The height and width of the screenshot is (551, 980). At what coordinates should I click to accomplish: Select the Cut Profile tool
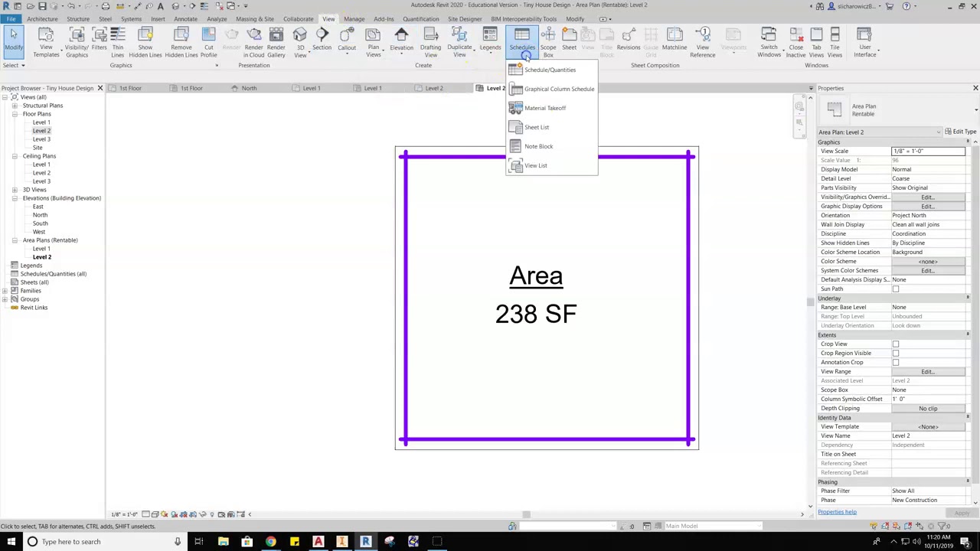208,42
